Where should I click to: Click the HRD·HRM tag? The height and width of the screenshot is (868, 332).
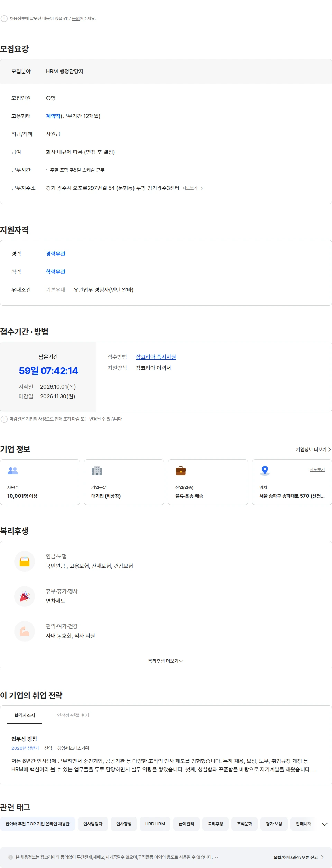click(x=155, y=824)
